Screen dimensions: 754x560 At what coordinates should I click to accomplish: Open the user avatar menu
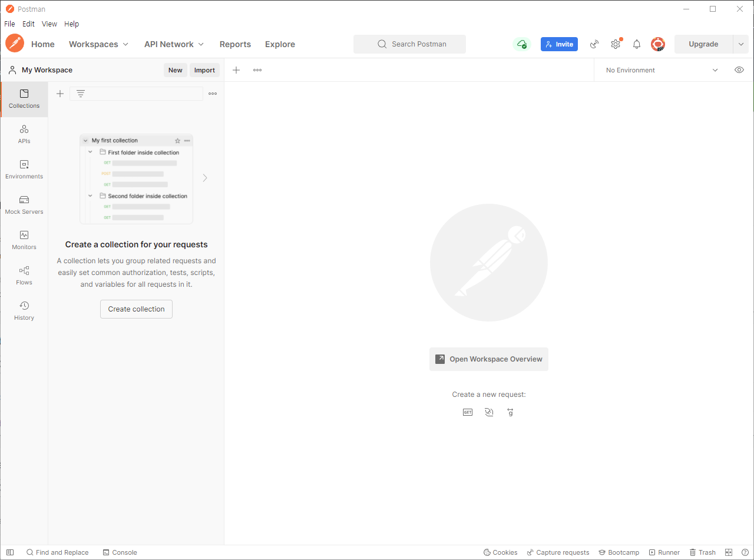point(658,44)
